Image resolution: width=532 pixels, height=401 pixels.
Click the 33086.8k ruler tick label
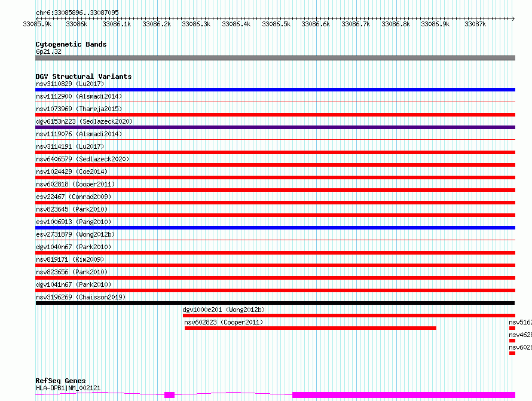click(x=396, y=24)
